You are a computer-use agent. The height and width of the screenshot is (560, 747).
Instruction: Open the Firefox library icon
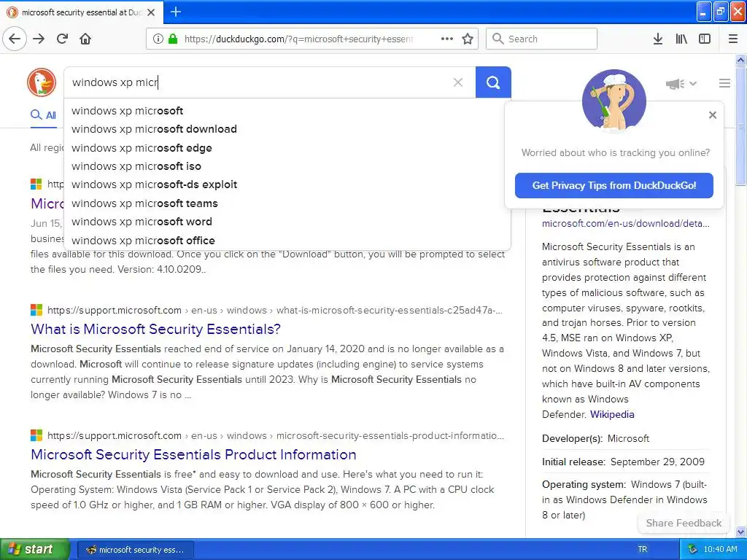pos(681,39)
